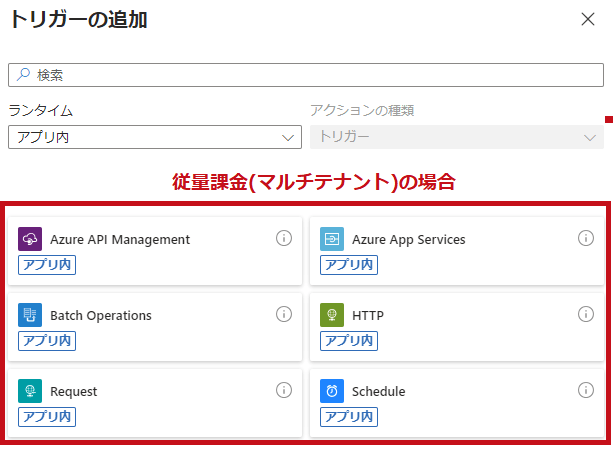This screenshot has height=450, width=613.
Task: View info details for Request trigger
Action: tap(284, 390)
